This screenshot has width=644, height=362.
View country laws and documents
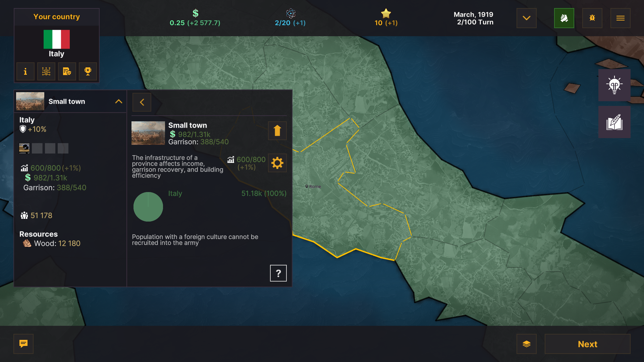click(x=67, y=71)
